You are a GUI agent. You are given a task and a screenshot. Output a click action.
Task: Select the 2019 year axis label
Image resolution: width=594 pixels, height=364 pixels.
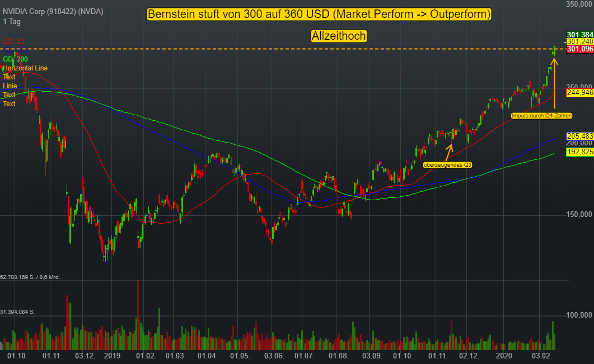(x=112, y=356)
